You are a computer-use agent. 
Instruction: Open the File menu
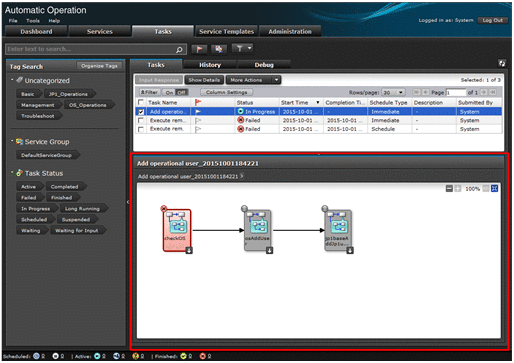(x=13, y=21)
